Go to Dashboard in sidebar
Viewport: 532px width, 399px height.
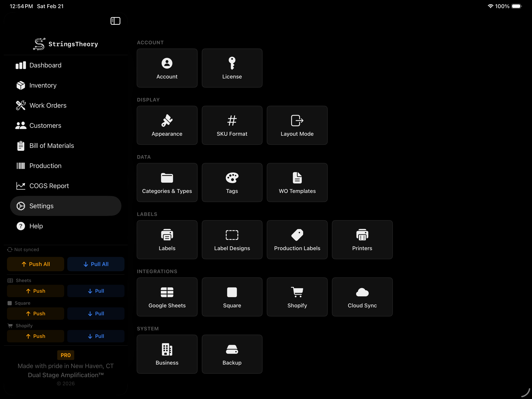pyautogui.click(x=45, y=65)
